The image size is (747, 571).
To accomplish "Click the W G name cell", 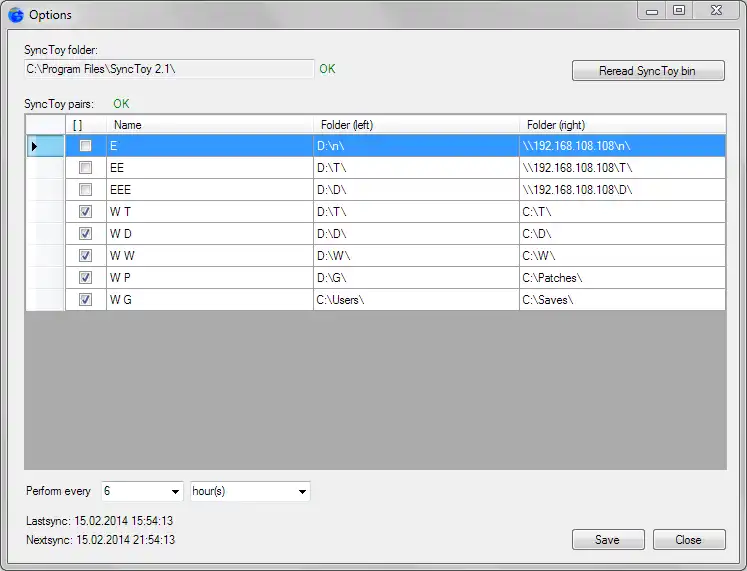I will point(210,300).
